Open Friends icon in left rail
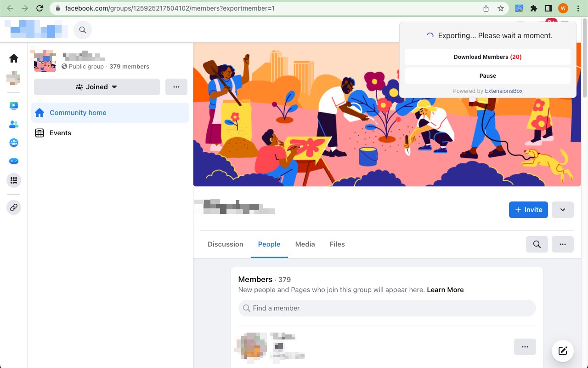588x368 pixels. pos(14,124)
